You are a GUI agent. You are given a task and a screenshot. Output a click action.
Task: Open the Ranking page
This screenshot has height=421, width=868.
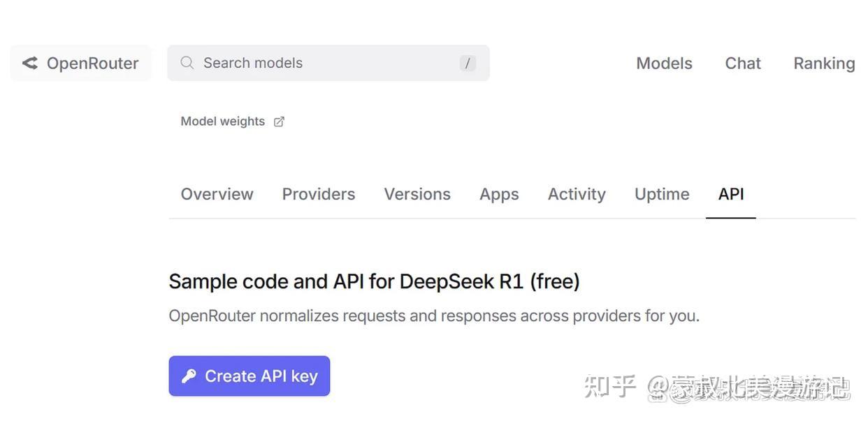[x=824, y=62]
